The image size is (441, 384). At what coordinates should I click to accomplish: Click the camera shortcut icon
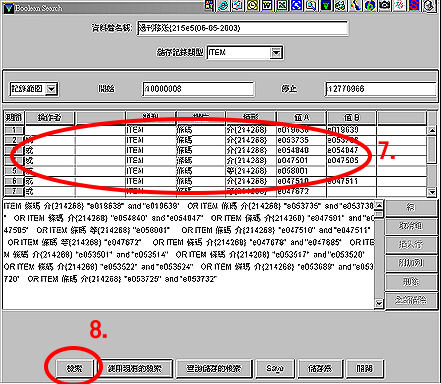click(x=385, y=6)
